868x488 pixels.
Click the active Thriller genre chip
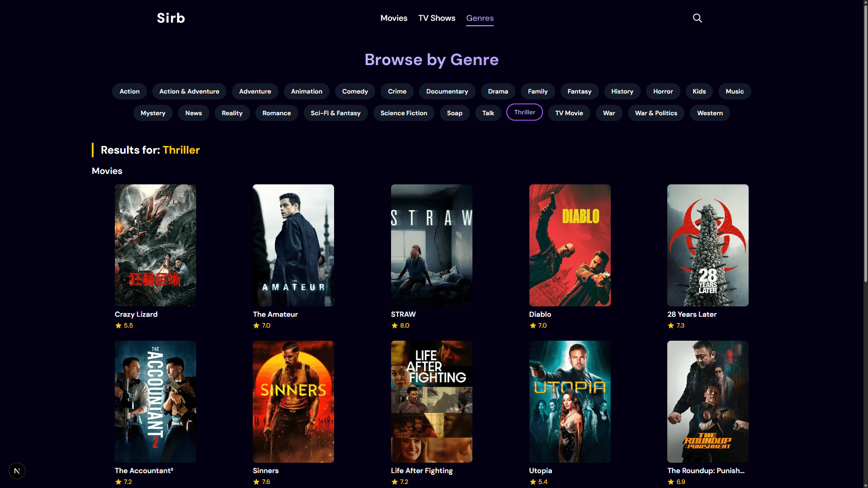524,112
